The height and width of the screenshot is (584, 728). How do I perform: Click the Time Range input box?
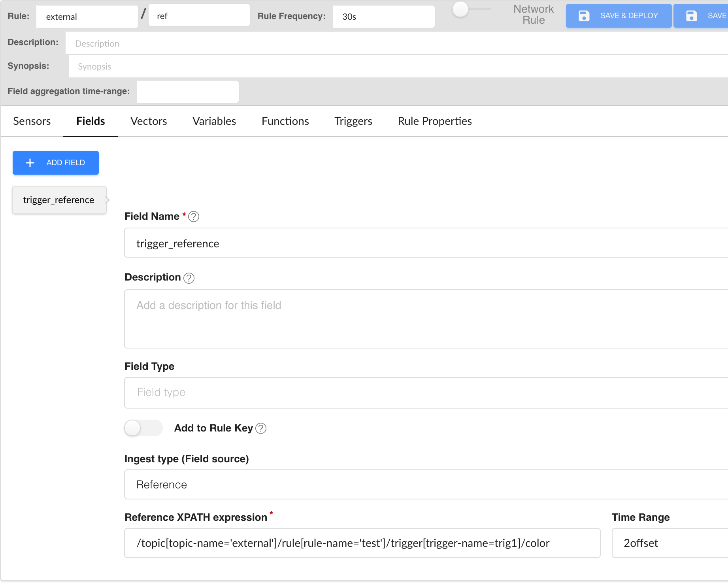tap(670, 543)
